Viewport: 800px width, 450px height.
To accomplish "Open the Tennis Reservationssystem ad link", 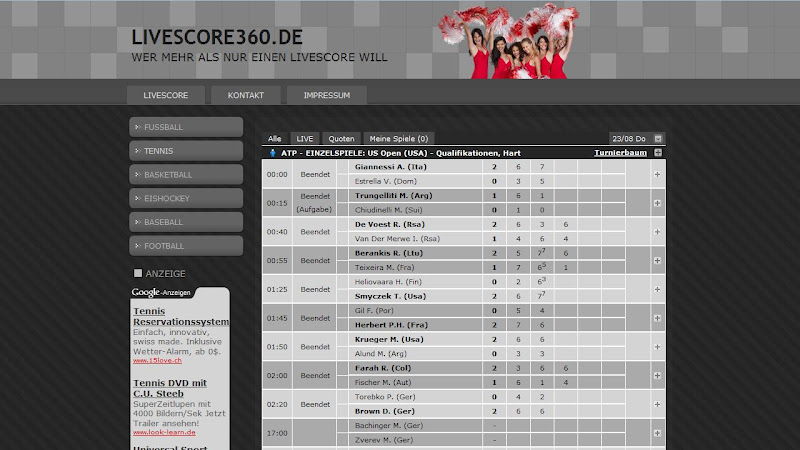I will [x=181, y=316].
